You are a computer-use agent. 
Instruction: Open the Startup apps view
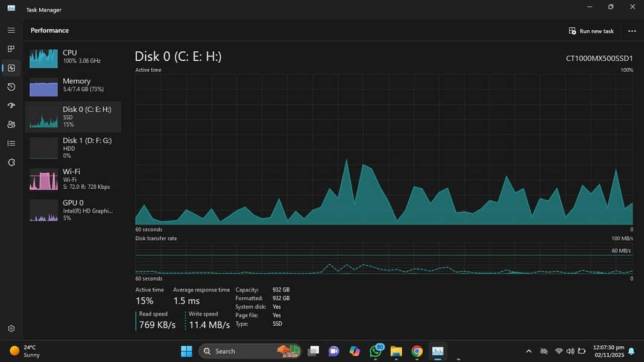(11, 105)
